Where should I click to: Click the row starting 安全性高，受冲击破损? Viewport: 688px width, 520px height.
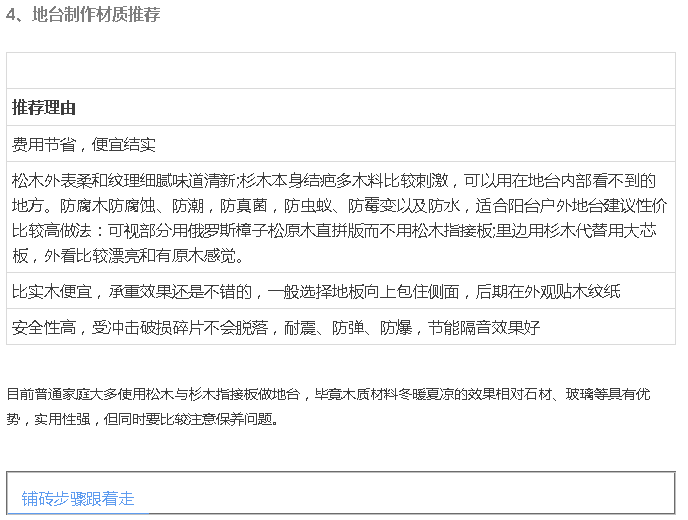click(x=341, y=326)
